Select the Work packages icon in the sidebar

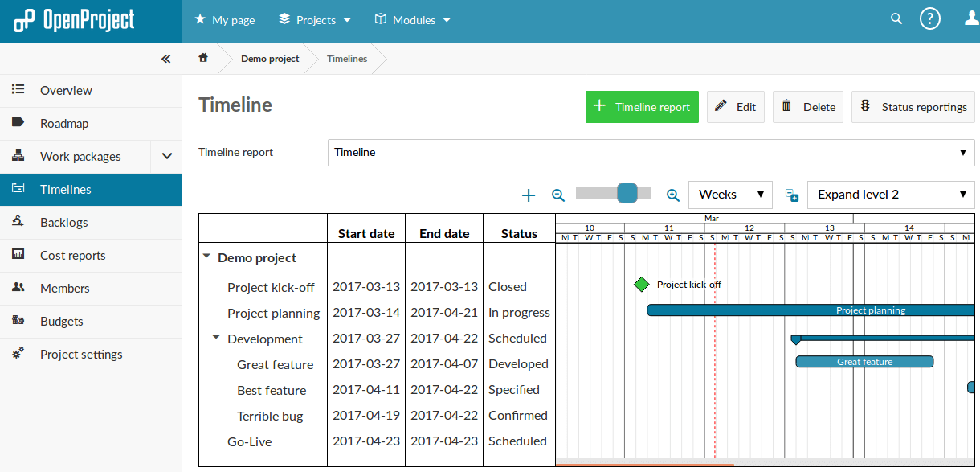pyautogui.click(x=18, y=156)
